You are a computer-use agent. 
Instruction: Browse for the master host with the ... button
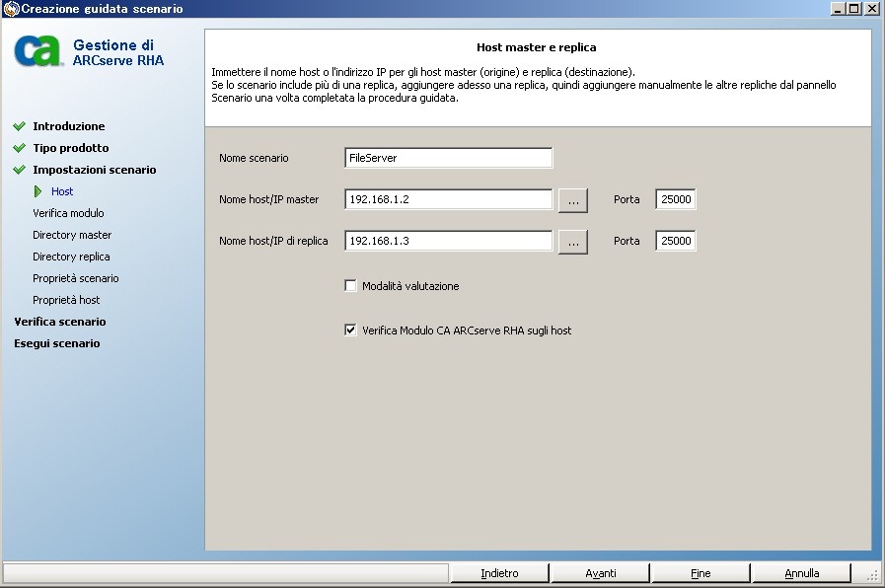point(573,200)
